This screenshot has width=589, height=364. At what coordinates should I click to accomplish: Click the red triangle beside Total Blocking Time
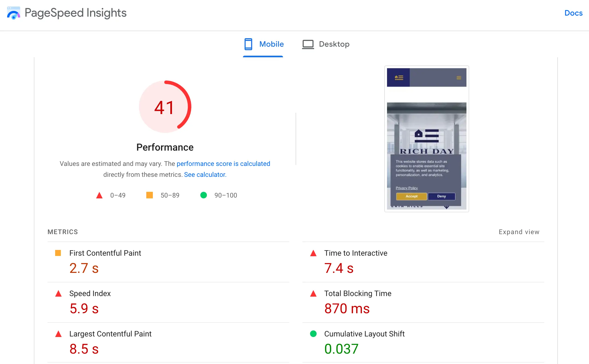pos(313,294)
